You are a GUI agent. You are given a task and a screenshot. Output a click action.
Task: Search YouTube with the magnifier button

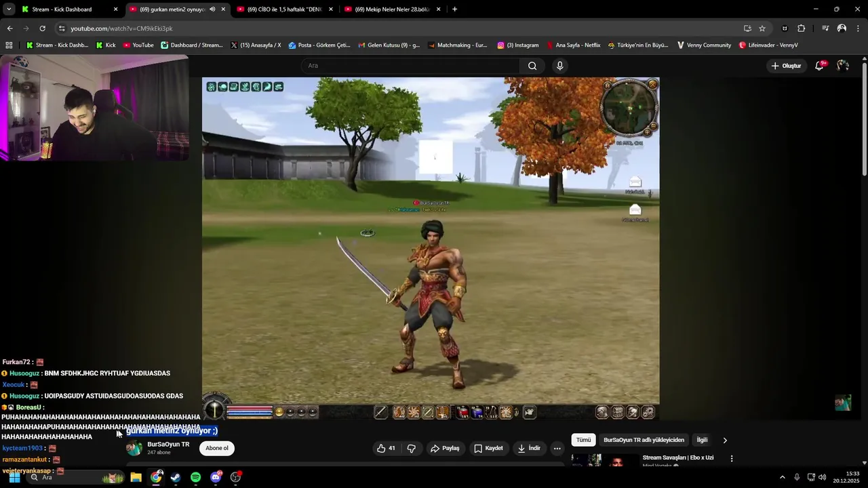pyautogui.click(x=532, y=66)
